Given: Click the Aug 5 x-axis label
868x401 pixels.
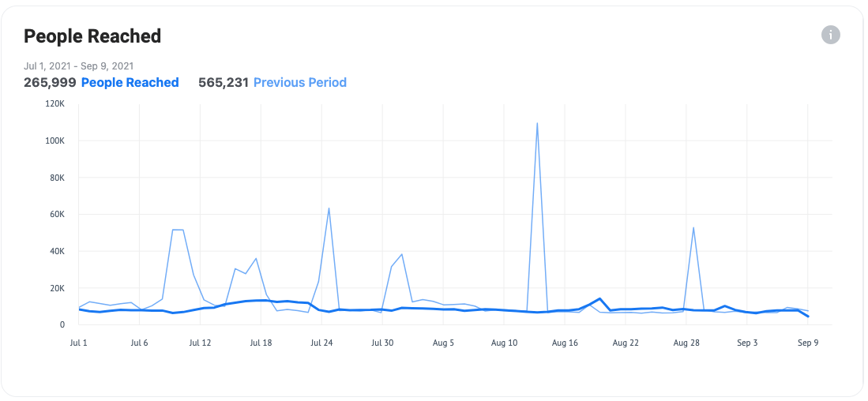Looking at the screenshot, I should point(443,343).
